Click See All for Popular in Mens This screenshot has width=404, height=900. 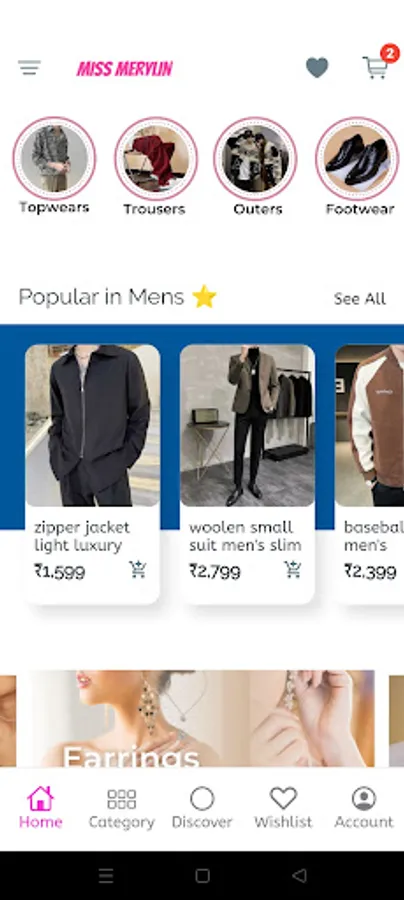(360, 298)
